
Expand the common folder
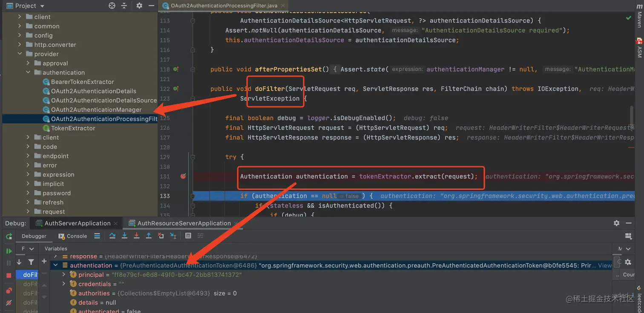tap(20, 26)
